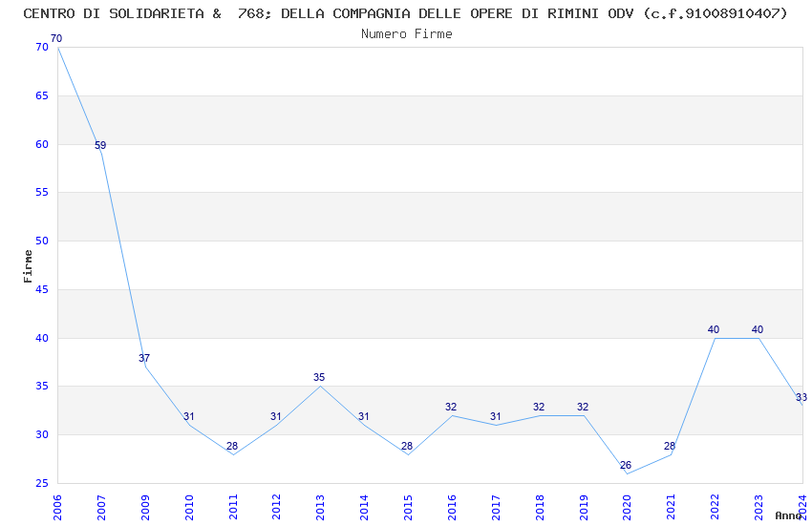Click the 'Numero Firme' subtitle
This screenshot has height=525, width=812.
pyautogui.click(x=407, y=34)
